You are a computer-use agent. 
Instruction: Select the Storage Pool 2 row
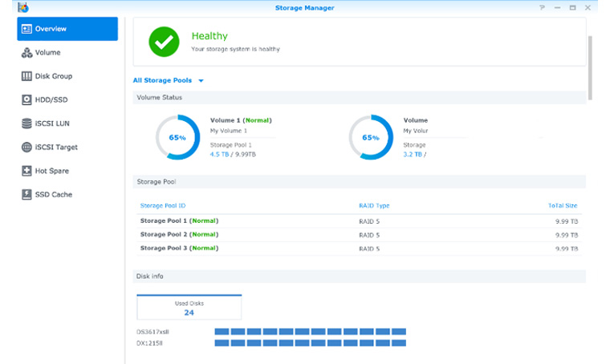click(x=179, y=235)
